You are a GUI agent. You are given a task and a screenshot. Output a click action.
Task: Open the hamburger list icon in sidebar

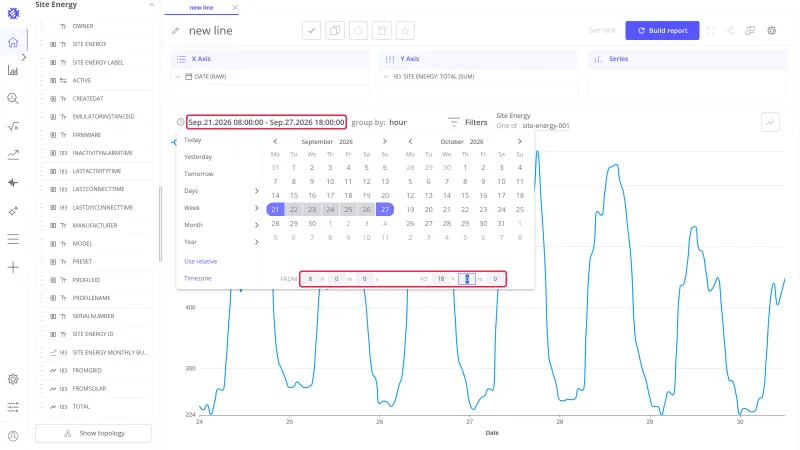(13, 239)
